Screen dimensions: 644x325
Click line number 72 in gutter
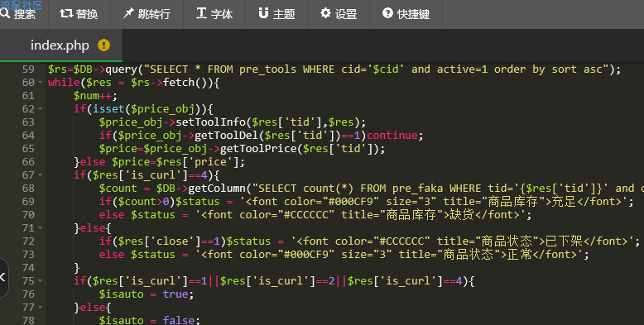tap(28, 241)
